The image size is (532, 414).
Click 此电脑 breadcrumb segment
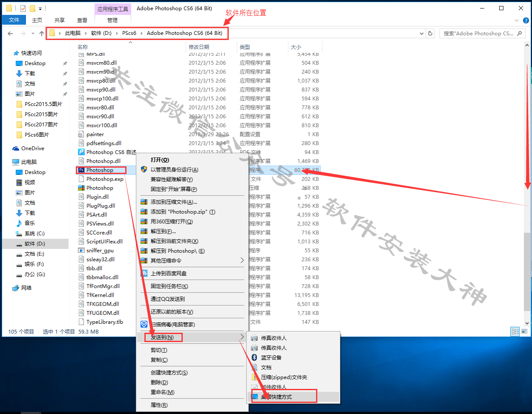click(x=72, y=33)
